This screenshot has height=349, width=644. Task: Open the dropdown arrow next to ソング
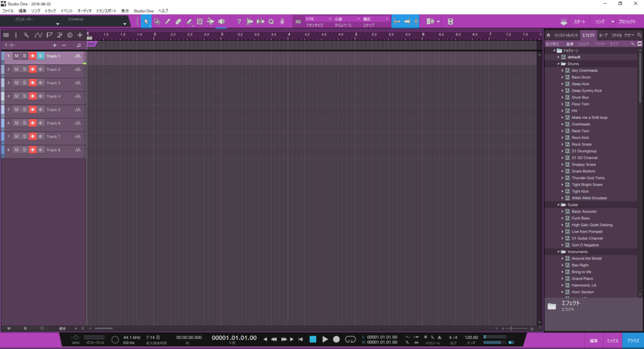point(613,22)
